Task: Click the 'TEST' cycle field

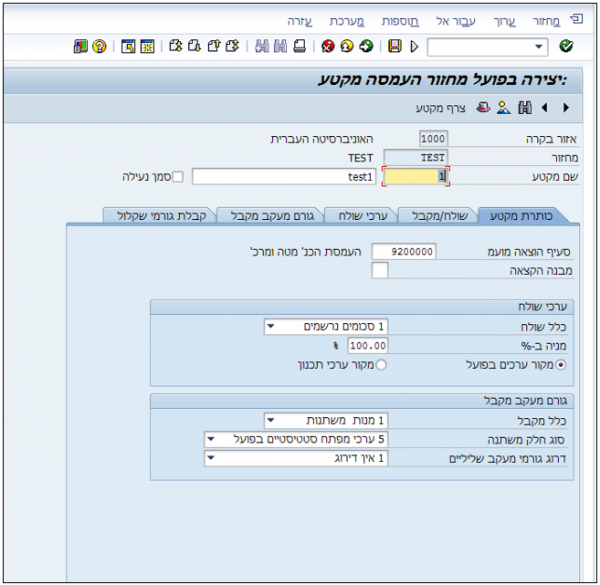Action: pyautogui.click(x=416, y=157)
